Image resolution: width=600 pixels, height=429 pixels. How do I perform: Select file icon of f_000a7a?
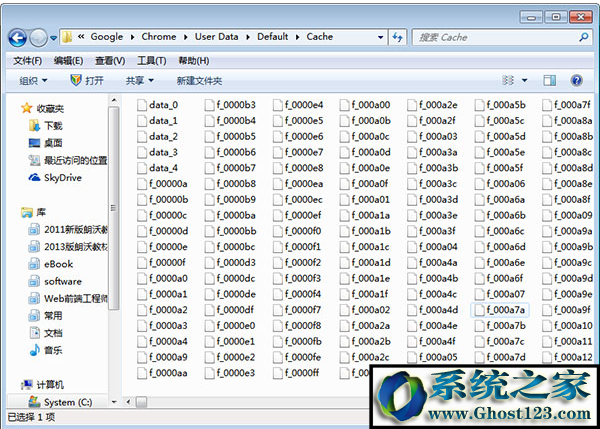coord(479,310)
